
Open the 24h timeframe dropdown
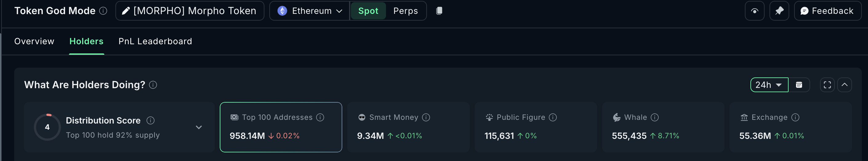(769, 85)
